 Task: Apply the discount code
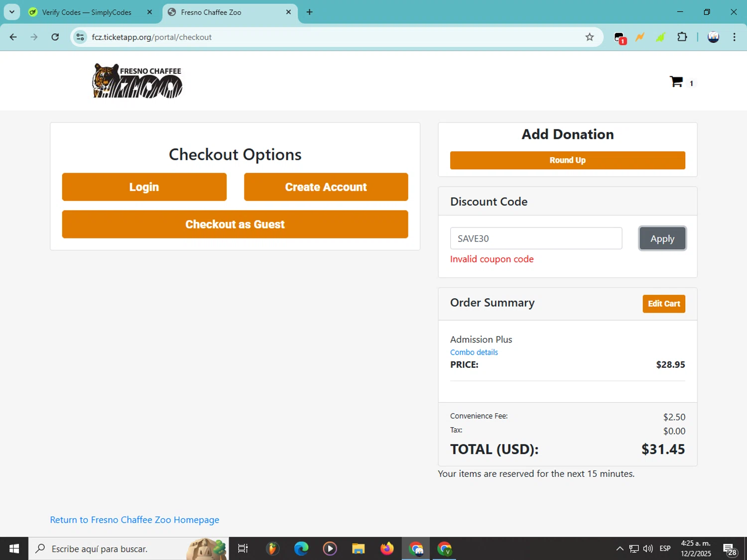(662, 238)
